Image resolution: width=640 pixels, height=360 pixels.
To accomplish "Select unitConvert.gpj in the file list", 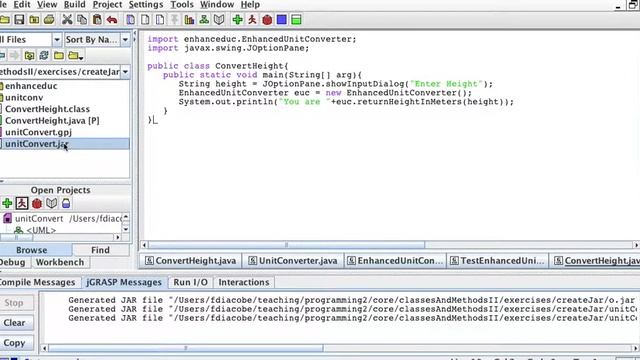I will pos(38,132).
